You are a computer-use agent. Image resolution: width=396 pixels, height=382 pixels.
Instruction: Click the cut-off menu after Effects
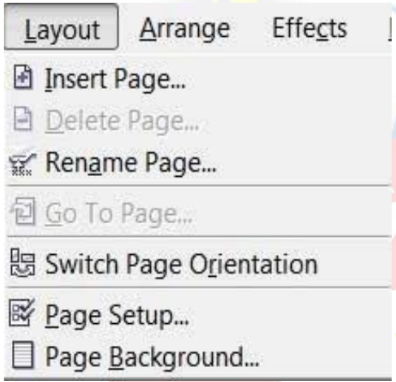point(390,28)
